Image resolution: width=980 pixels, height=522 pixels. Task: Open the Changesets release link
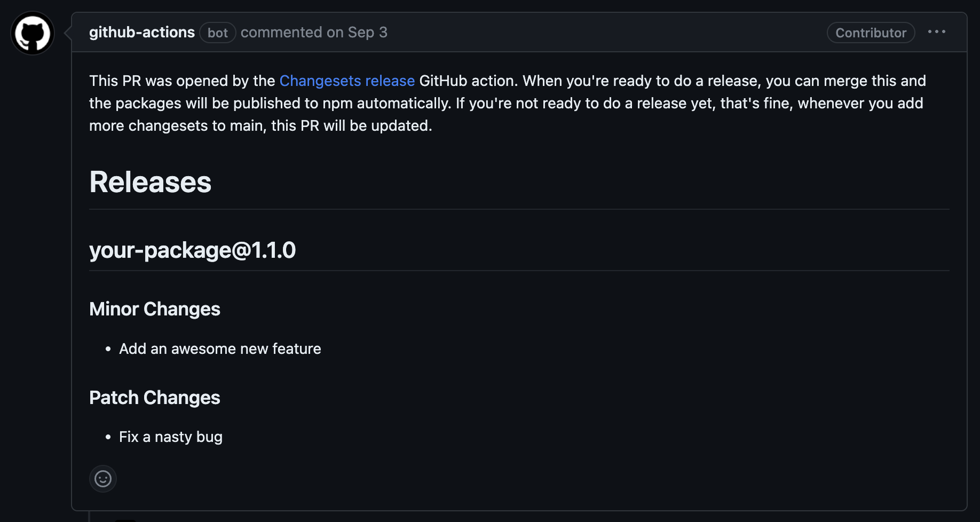tap(347, 81)
